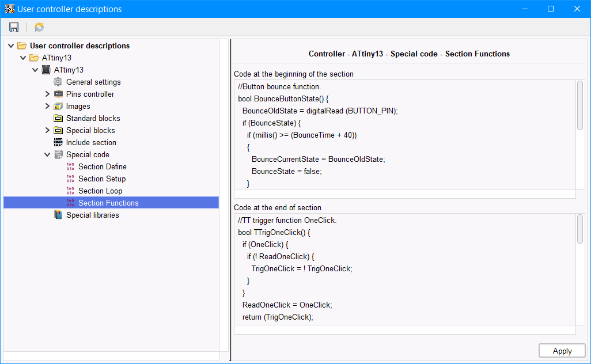This screenshot has height=364, width=591.
Task: Collapse the User controller descriptions root node
Action: (x=11, y=46)
